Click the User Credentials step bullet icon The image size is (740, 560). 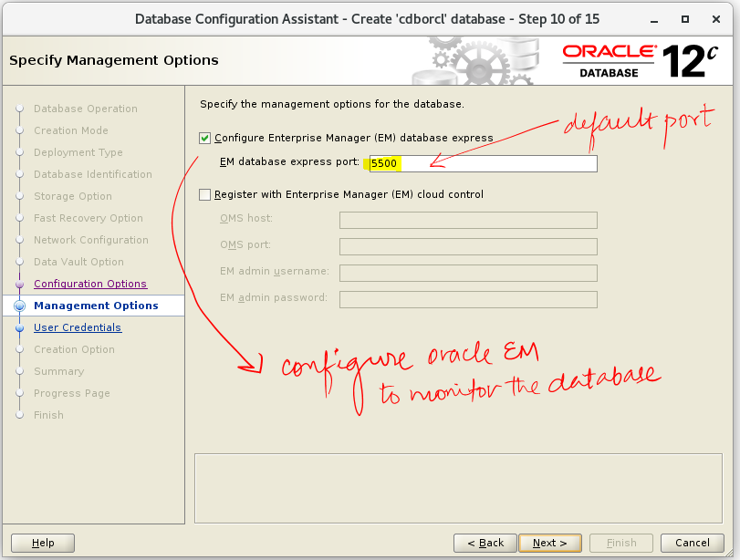click(x=19, y=327)
